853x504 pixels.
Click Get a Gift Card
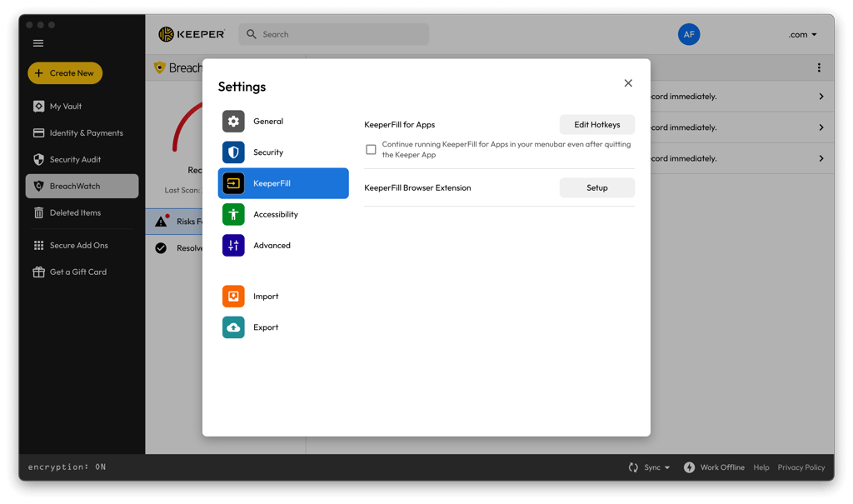(82, 272)
